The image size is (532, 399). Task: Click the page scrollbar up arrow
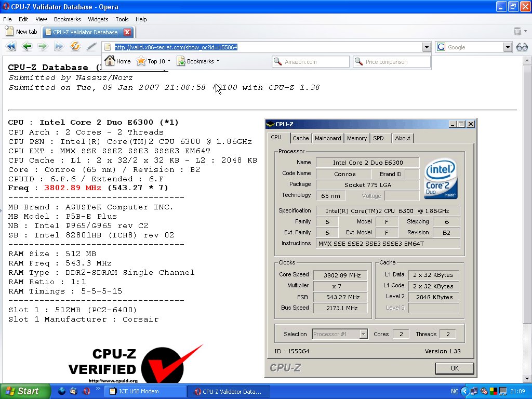[527, 61]
